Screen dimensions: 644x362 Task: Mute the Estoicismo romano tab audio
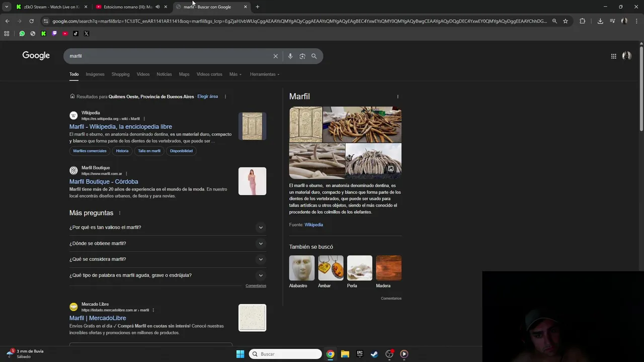coord(157,7)
